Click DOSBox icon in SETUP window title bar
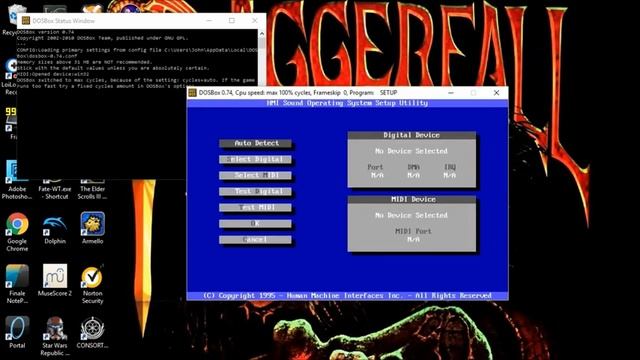Screen dimensions: 640x360 coord(192,93)
